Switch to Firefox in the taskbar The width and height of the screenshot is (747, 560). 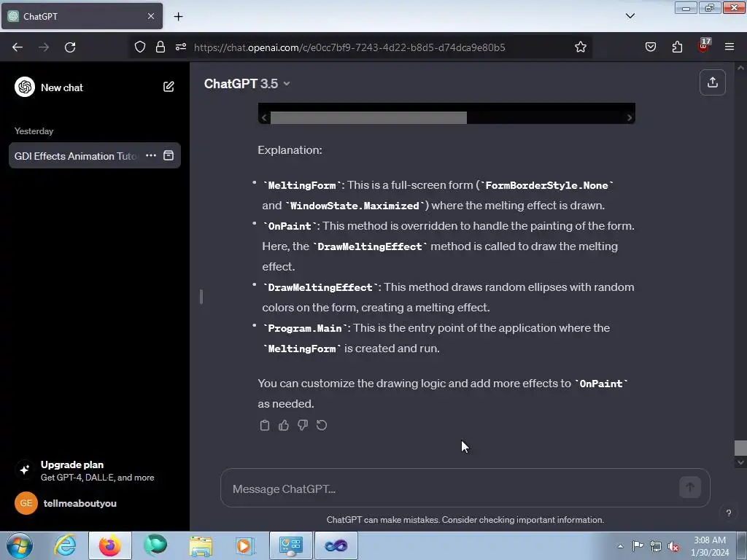point(110,545)
